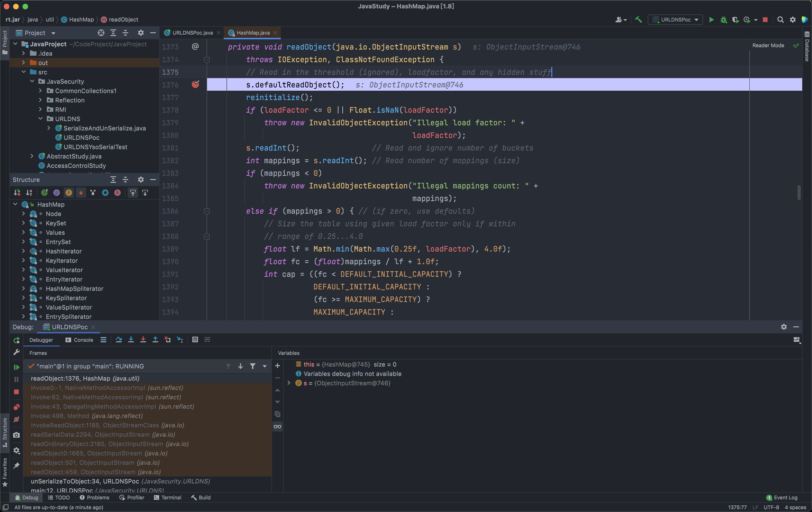Click the Trace Current Stream Chain icon

click(x=207, y=339)
